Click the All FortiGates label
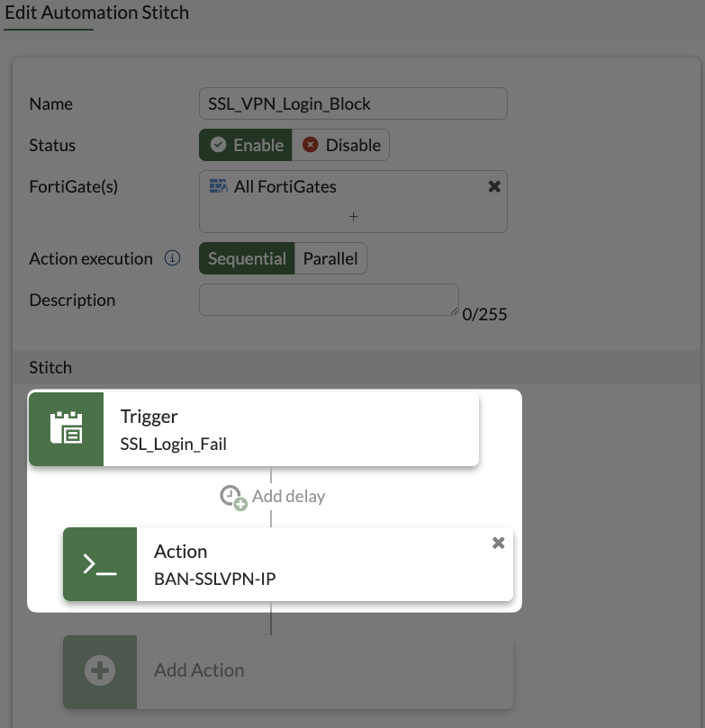 (285, 186)
